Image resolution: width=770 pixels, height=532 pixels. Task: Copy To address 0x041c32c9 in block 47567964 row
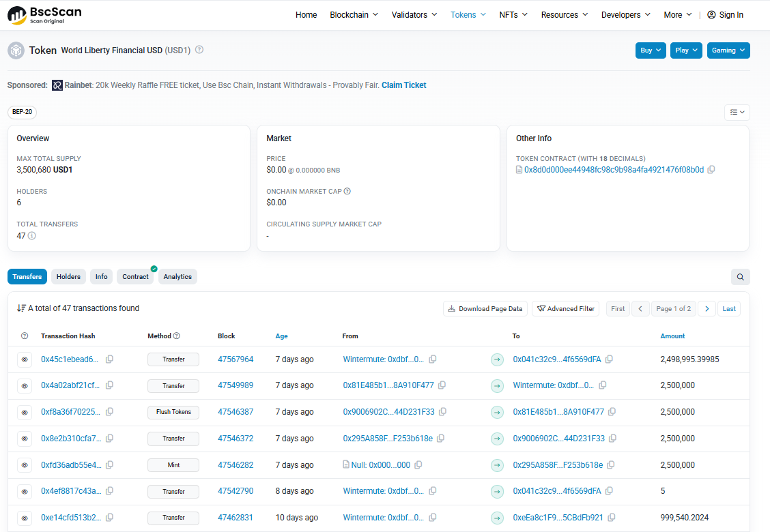609,359
